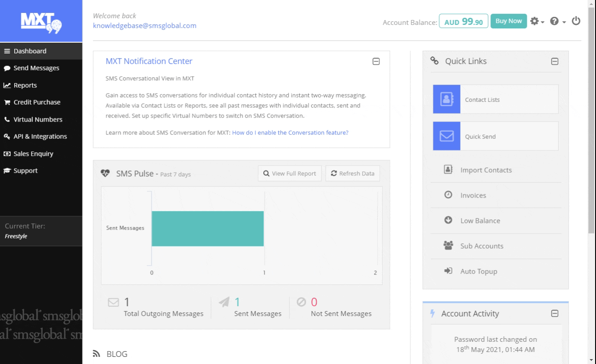
Task: Click the power logout icon
Action: (576, 21)
